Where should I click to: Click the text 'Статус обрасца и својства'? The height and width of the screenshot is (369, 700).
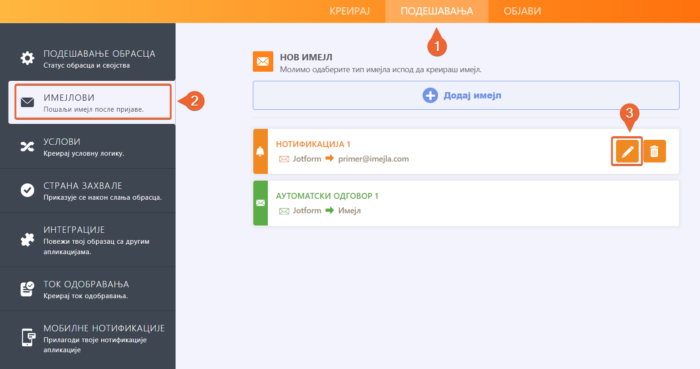coord(87,66)
